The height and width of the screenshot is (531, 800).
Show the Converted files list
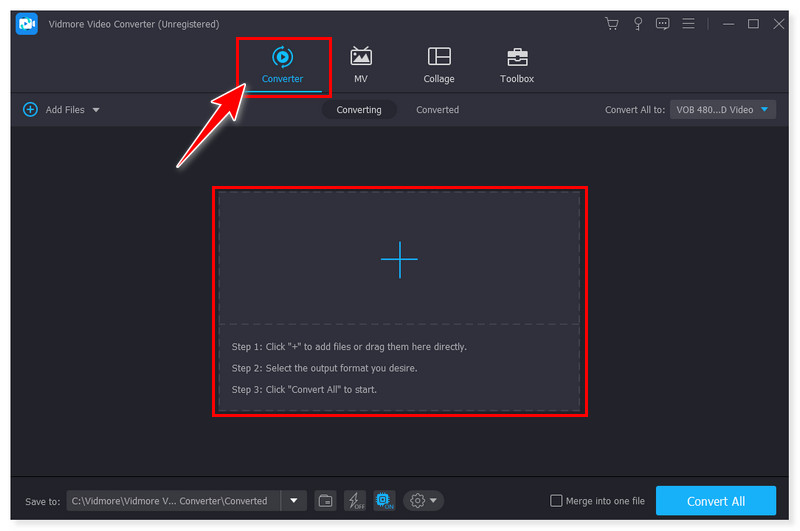tap(437, 110)
